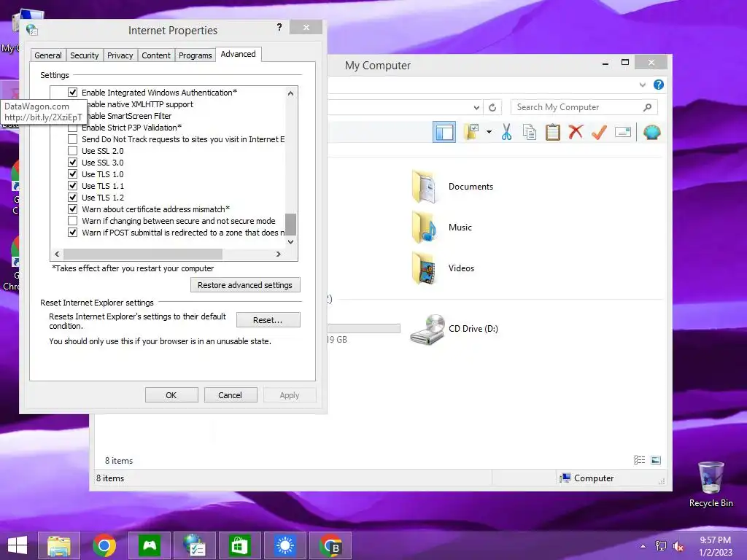Open the Music folder
747x560 pixels.
(x=441, y=227)
